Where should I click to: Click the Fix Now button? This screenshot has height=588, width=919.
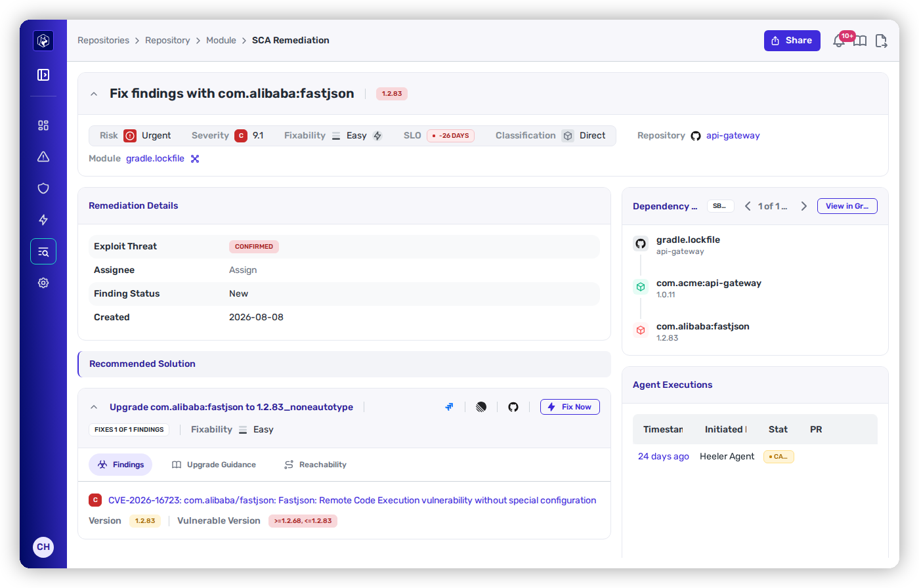click(x=570, y=407)
